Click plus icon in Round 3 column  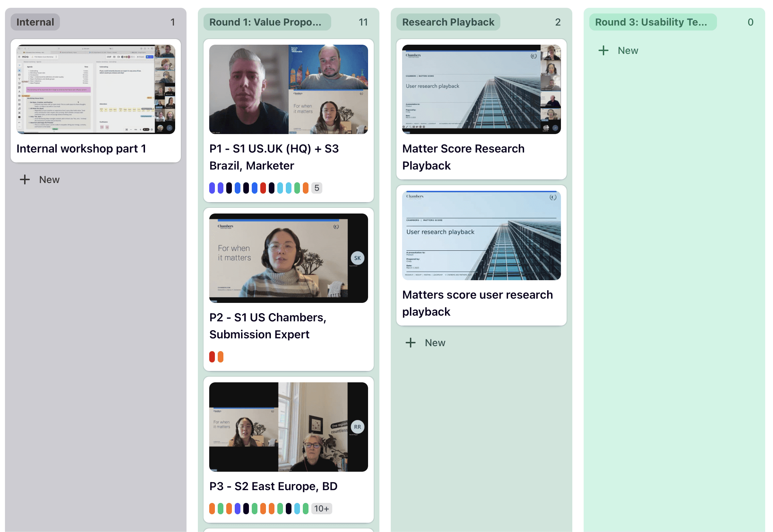604,50
